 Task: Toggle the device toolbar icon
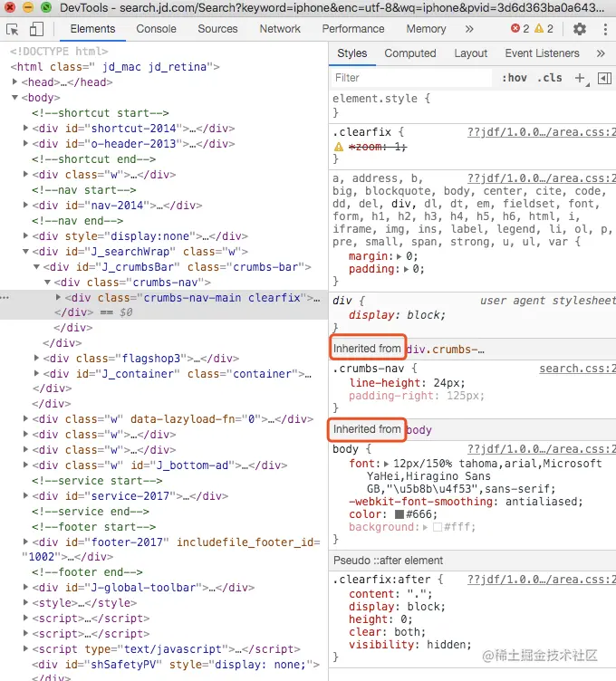pos(36,29)
